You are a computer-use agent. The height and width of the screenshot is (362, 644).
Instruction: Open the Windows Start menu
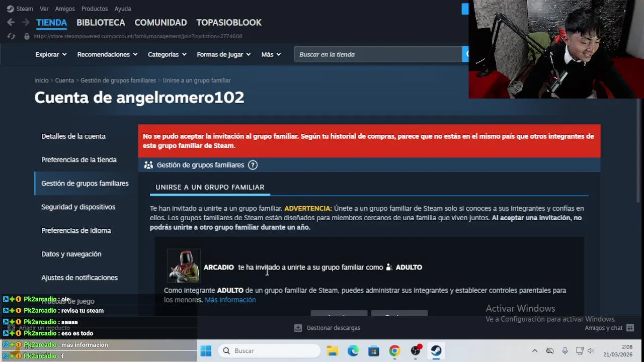[206, 350]
